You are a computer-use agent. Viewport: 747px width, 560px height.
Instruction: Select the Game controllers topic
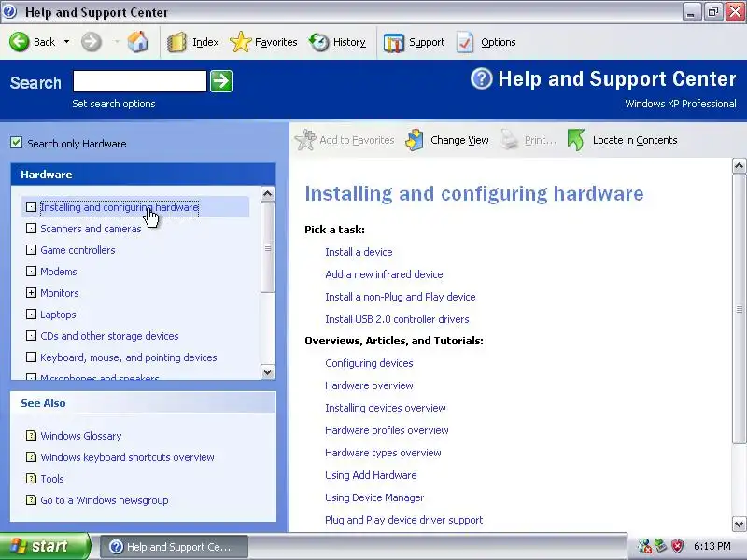[x=78, y=250]
